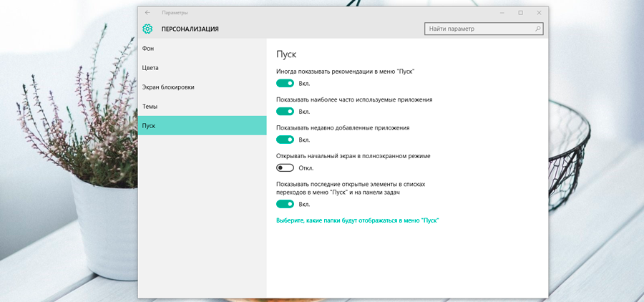This screenshot has width=644, height=302.
Task: Click the Пуск page heading
Action: pyautogui.click(x=286, y=54)
